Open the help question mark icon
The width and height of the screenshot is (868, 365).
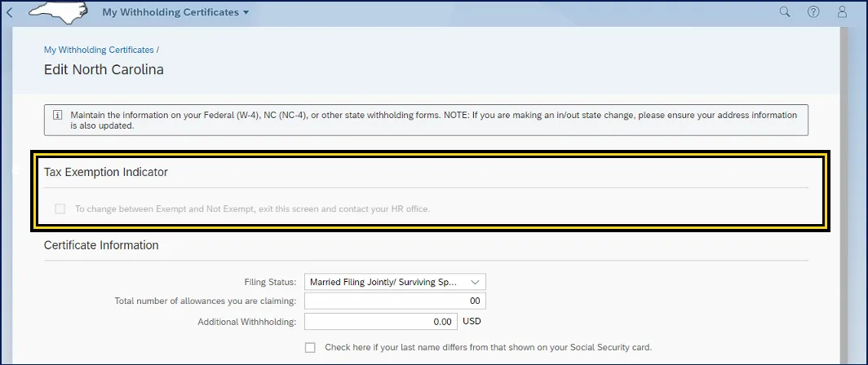813,11
